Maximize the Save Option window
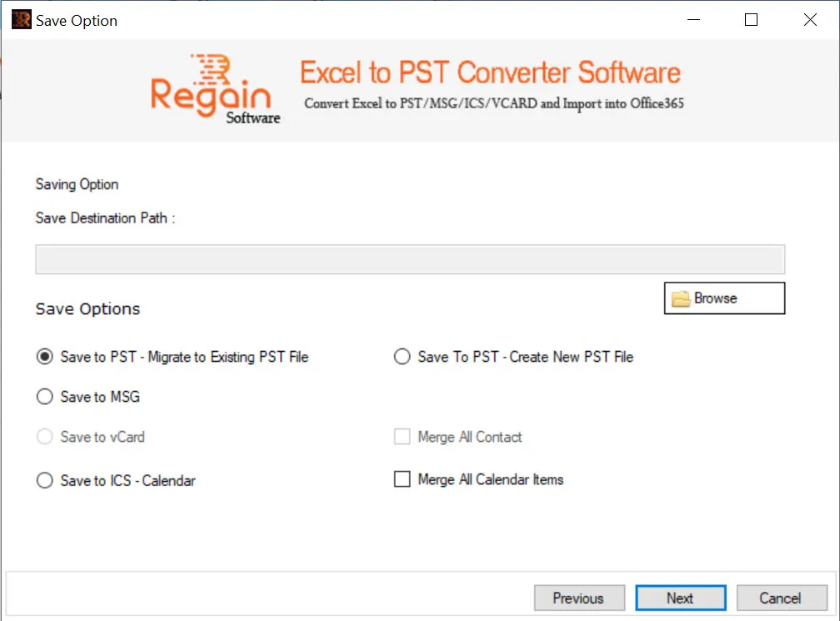This screenshot has width=840, height=621. pyautogui.click(x=751, y=20)
